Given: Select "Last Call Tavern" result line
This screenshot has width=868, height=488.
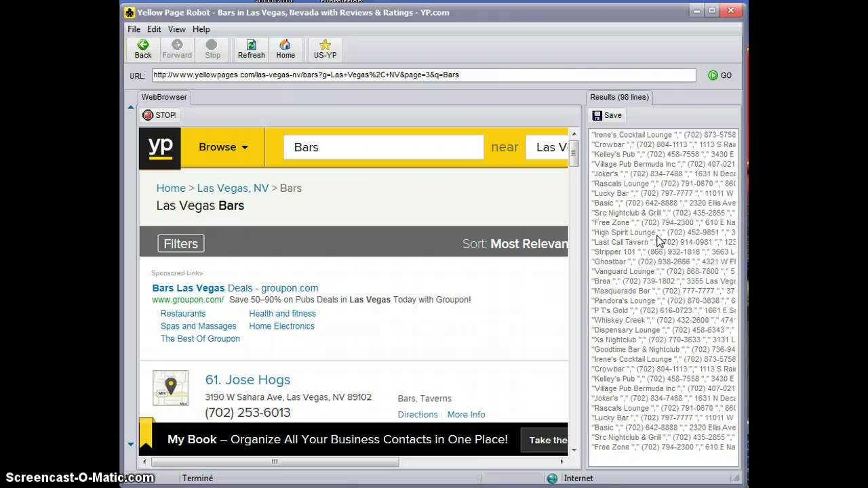Looking at the screenshot, I should (x=663, y=242).
